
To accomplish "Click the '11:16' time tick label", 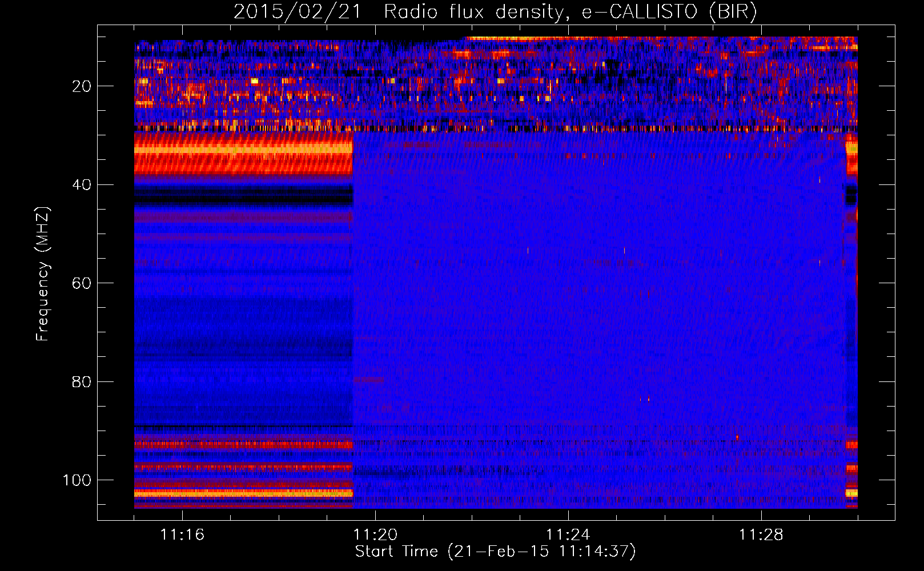I will coord(182,534).
